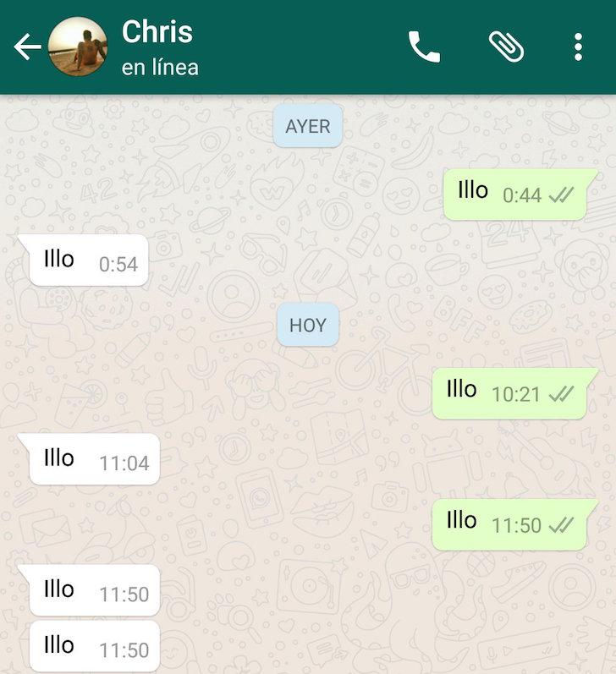
Task: Open the paperclip attachment menu
Action: coord(506,47)
